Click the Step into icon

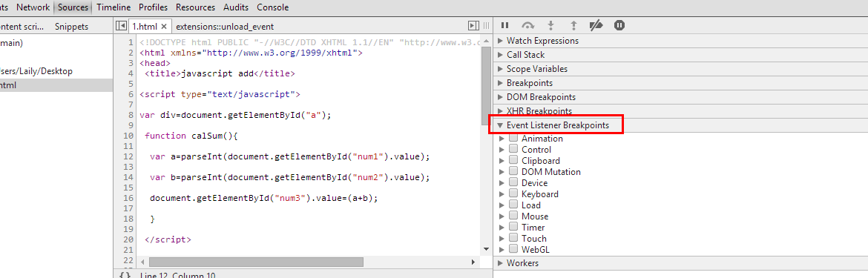pos(550,25)
